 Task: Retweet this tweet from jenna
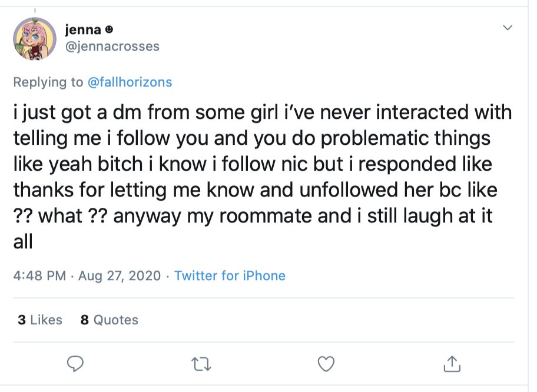tap(201, 364)
